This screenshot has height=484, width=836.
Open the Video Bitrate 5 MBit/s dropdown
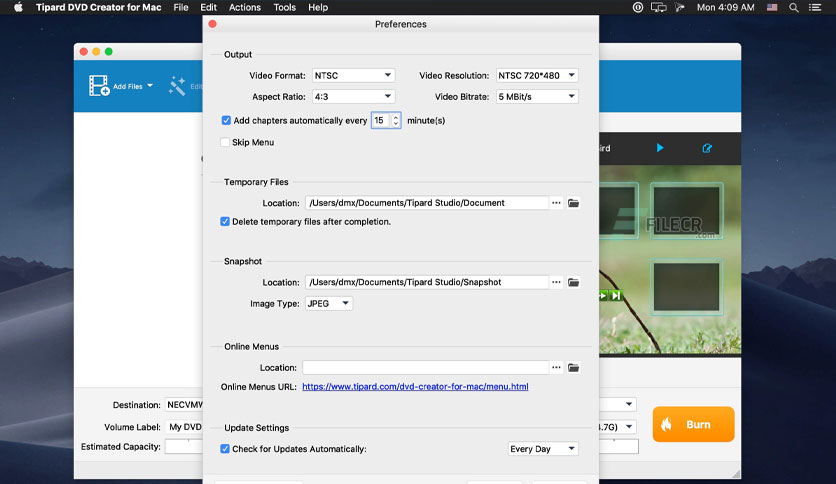click(x=537, y=96)
